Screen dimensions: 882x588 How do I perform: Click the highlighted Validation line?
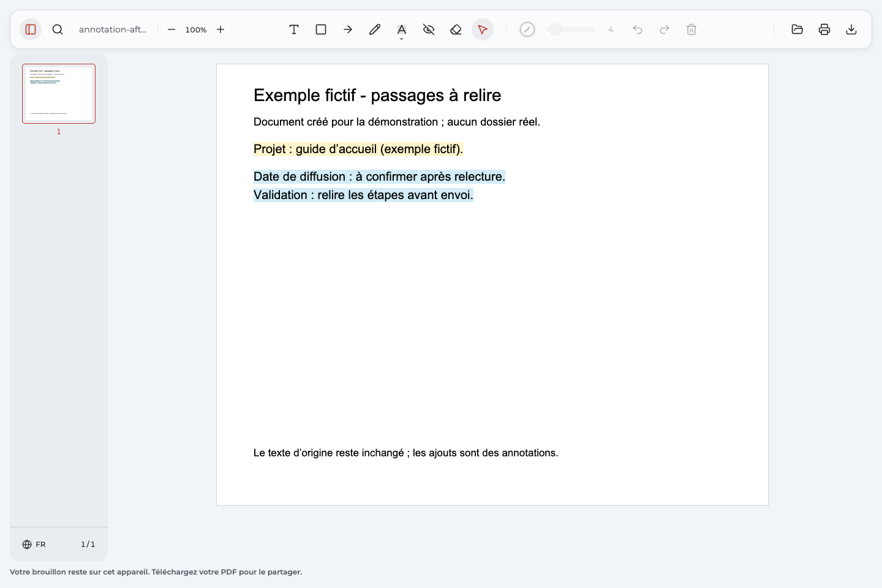coord(363,195)
